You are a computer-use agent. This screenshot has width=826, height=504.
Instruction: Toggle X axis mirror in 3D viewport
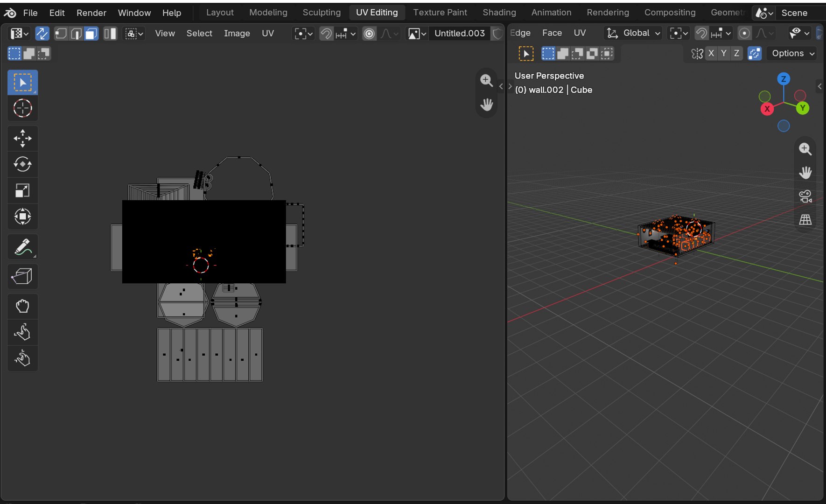click(711, 54)
